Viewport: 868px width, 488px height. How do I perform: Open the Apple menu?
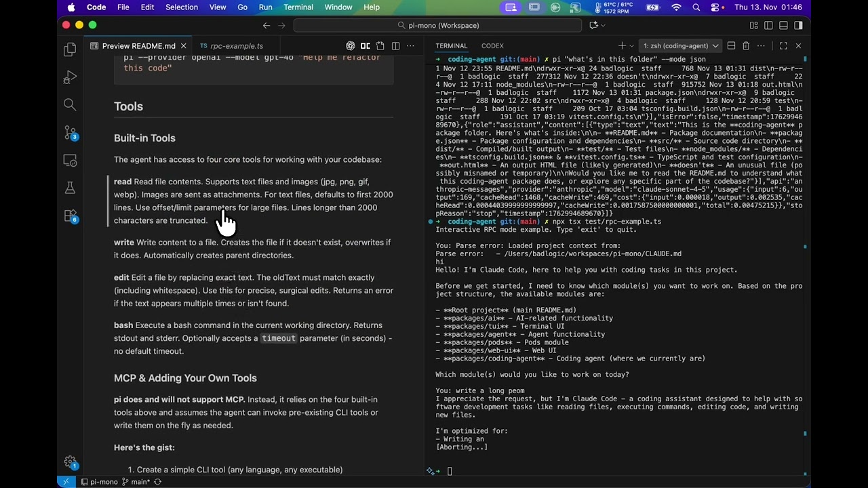(71, 7)
